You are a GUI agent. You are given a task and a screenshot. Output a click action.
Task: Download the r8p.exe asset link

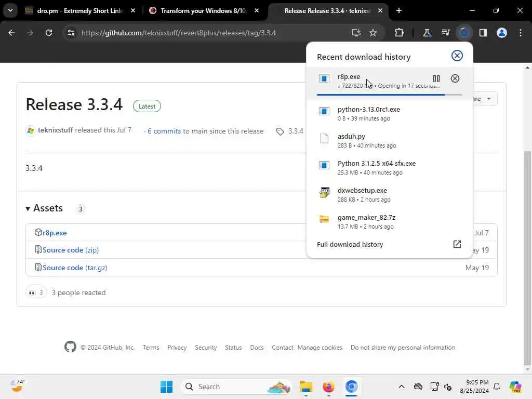point(55,233)
